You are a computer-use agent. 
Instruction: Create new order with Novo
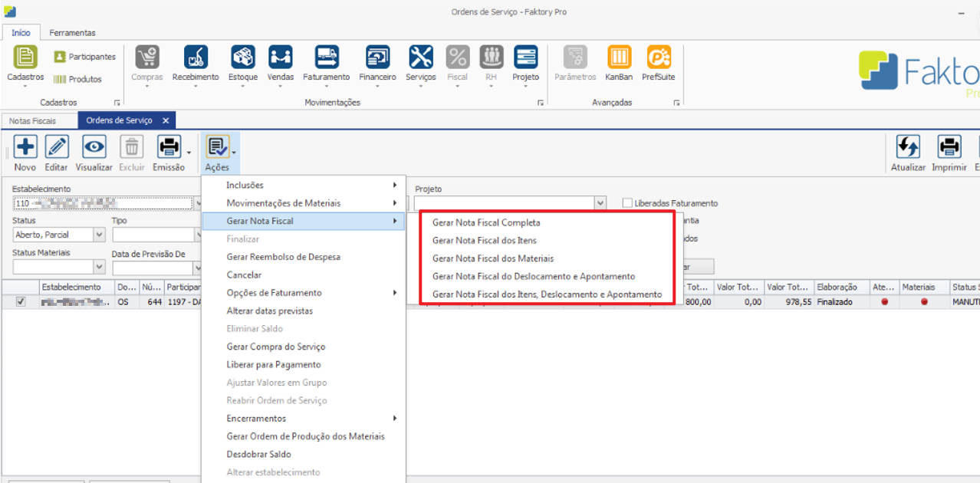25,153
